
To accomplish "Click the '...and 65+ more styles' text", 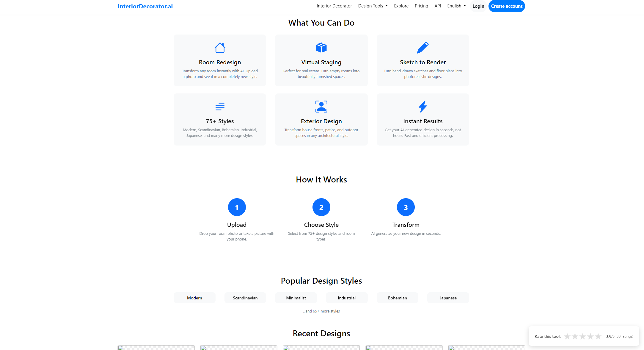I will [321, 311].
